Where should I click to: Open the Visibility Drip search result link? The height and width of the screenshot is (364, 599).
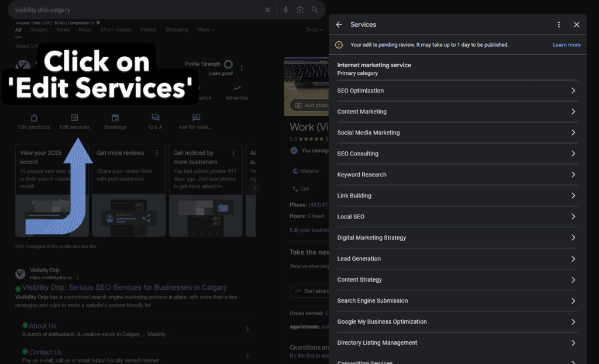coord(125,287)
